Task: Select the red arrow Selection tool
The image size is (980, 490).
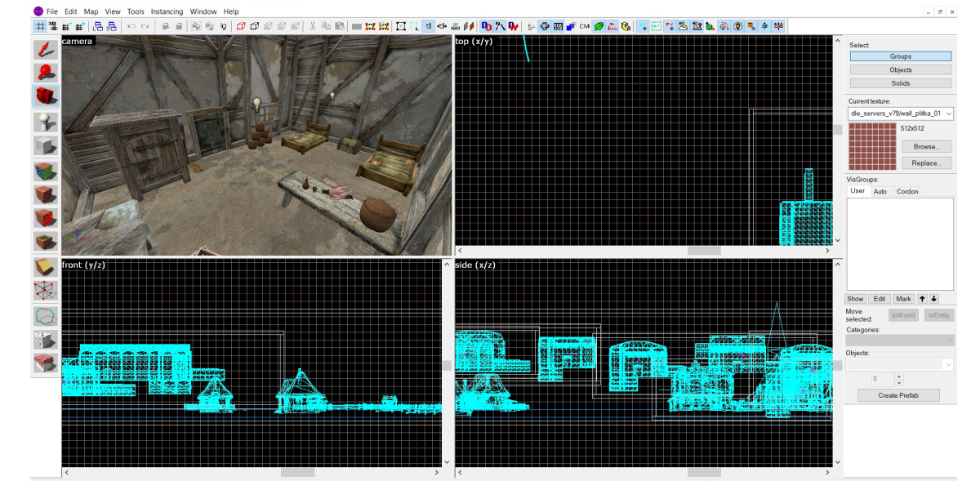Action: (x=44, y=50)
